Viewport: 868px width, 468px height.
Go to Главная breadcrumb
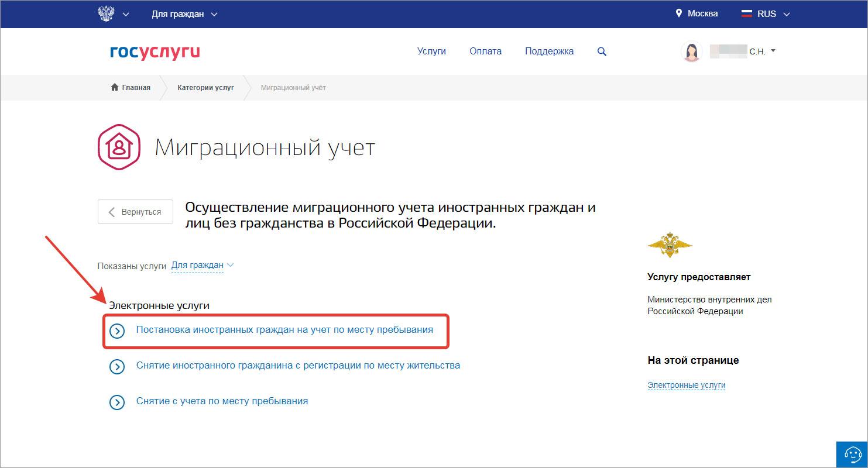[x=136, y=88]
